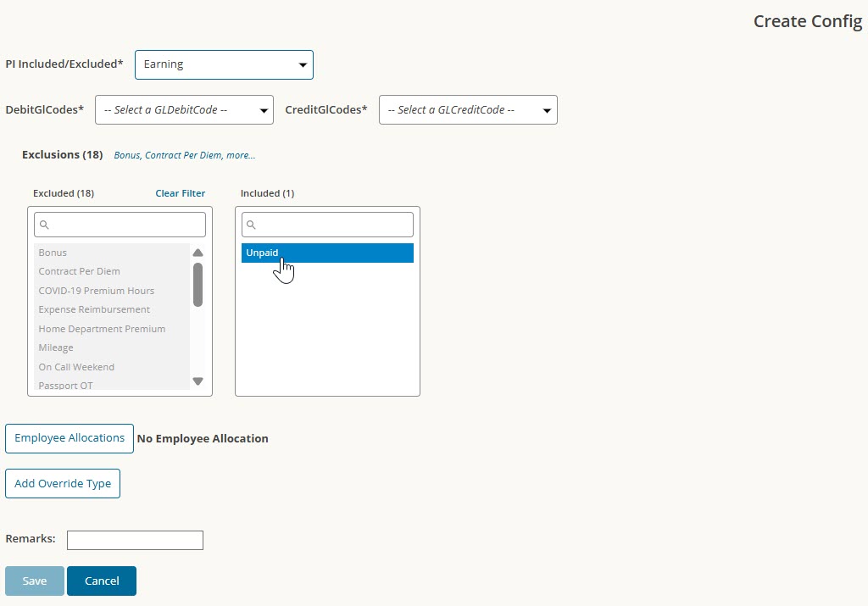Screen dimensions: 868x606
Task: Click the Add Override Type button
Action: [x=63, y=484]
